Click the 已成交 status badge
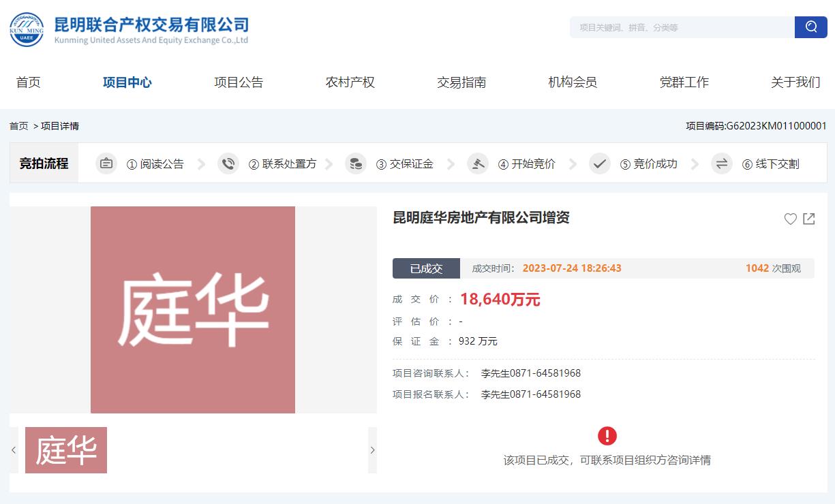Screen dimensions: 835x504 (426, 268)
